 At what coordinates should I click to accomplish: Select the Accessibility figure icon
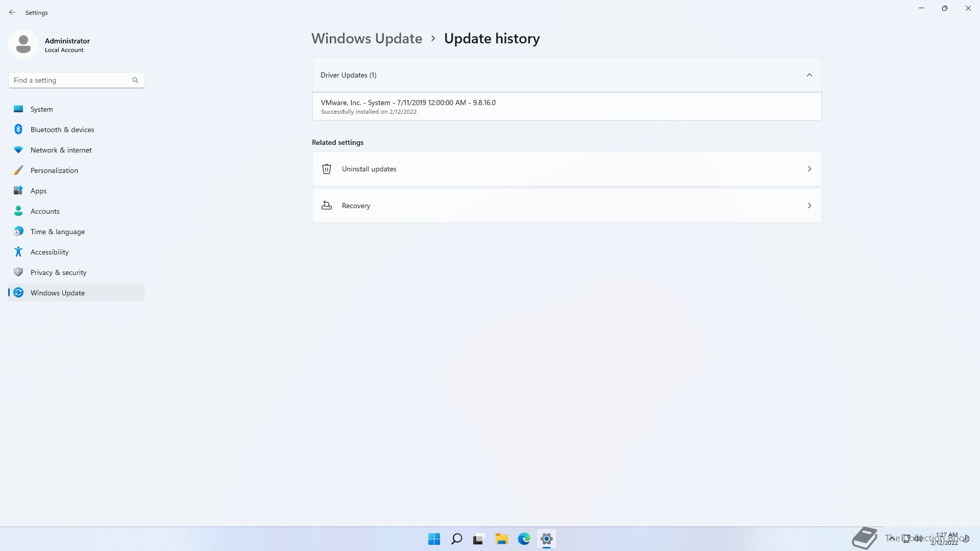[x=18, y=252]
